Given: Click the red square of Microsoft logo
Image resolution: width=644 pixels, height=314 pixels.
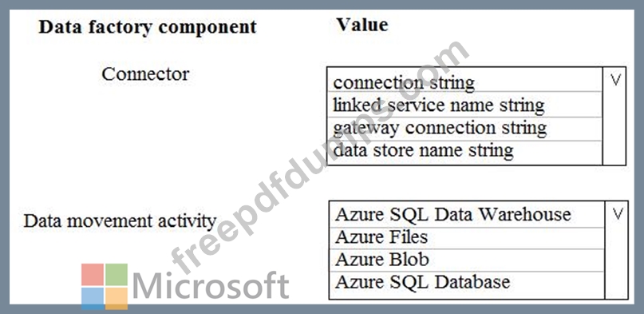Looking at the screenshot, I should (92, 275).
